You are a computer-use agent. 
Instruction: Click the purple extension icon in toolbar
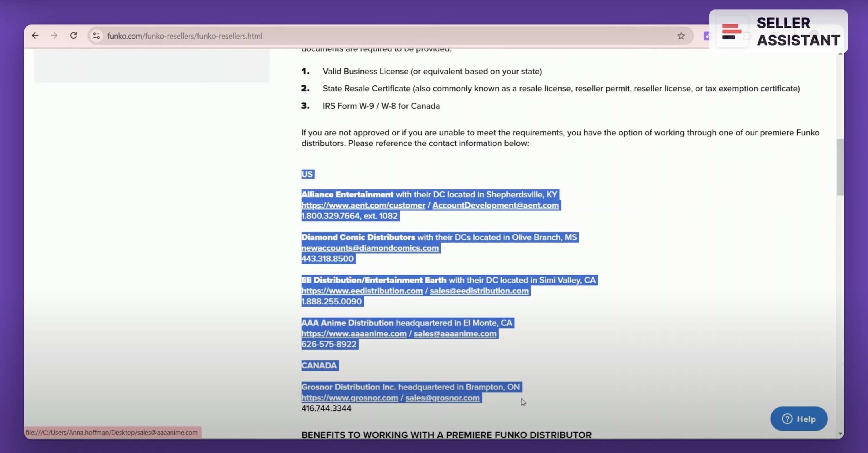point(706,36)
